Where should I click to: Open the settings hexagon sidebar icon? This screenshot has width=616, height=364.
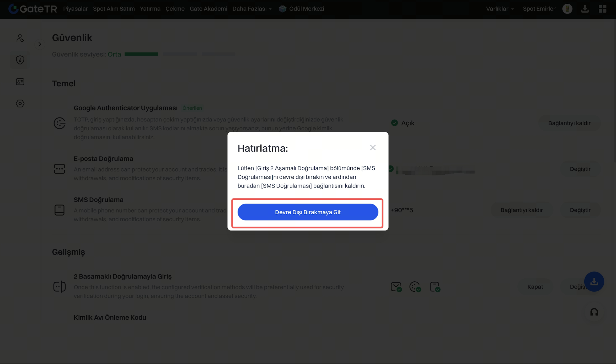(20, 104)
